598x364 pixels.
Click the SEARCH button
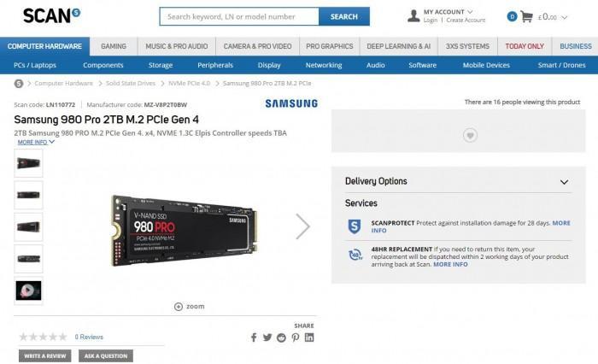point(344,16)
